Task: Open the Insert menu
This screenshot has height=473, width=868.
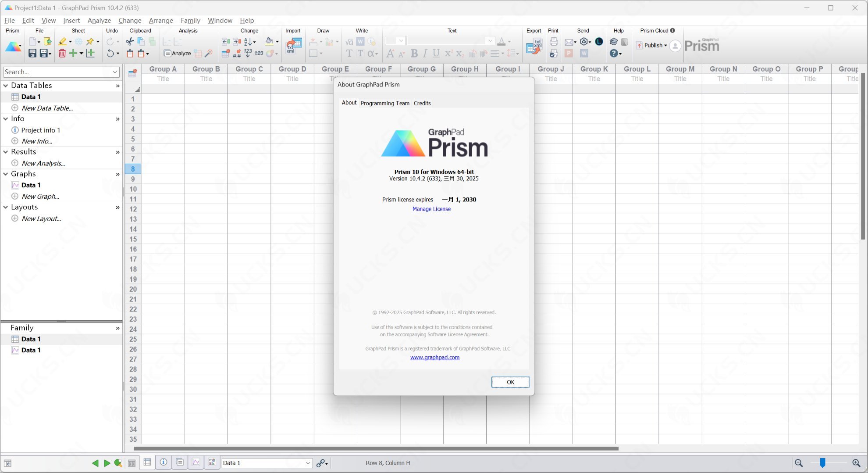Action: 71,20
